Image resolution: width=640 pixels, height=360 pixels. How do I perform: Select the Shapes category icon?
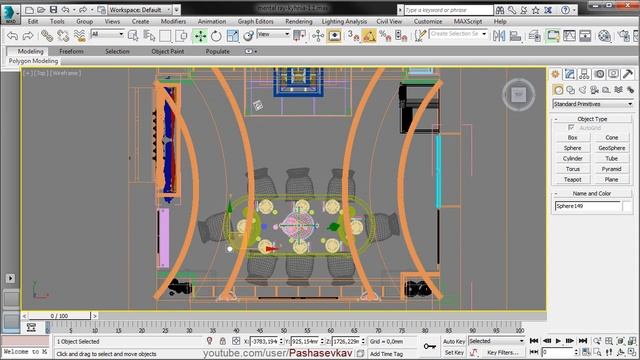pos(570,90)
